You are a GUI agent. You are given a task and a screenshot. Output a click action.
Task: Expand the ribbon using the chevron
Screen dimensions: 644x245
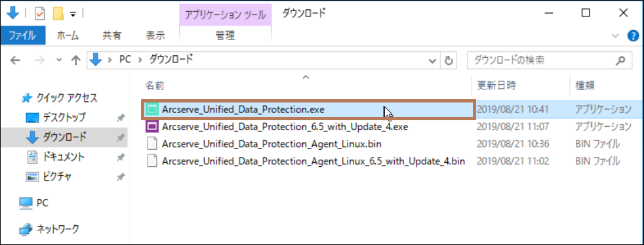[x=615, y=35]
